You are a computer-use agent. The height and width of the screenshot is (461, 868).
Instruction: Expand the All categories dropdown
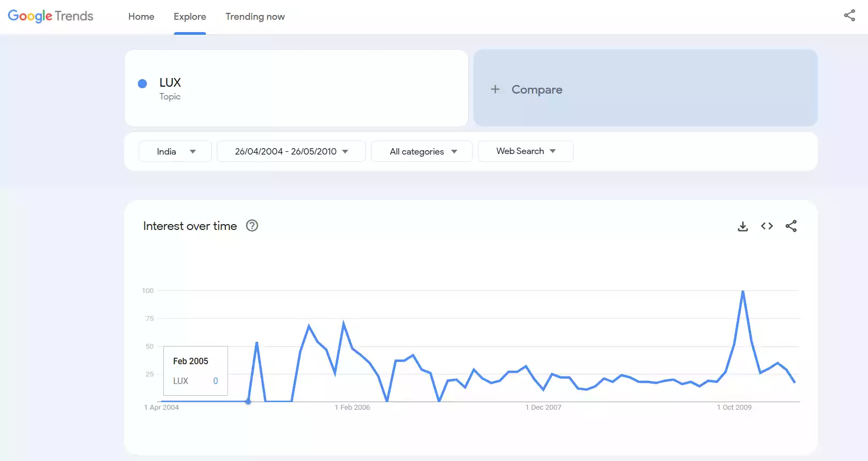click(422, 151)
